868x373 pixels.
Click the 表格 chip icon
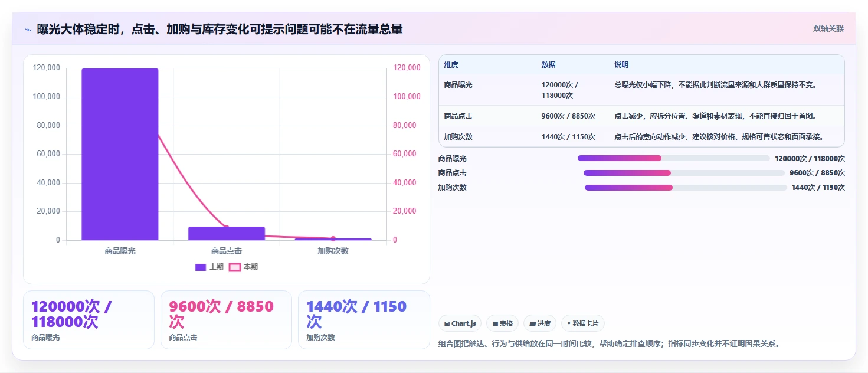click(x=496, y=323)
